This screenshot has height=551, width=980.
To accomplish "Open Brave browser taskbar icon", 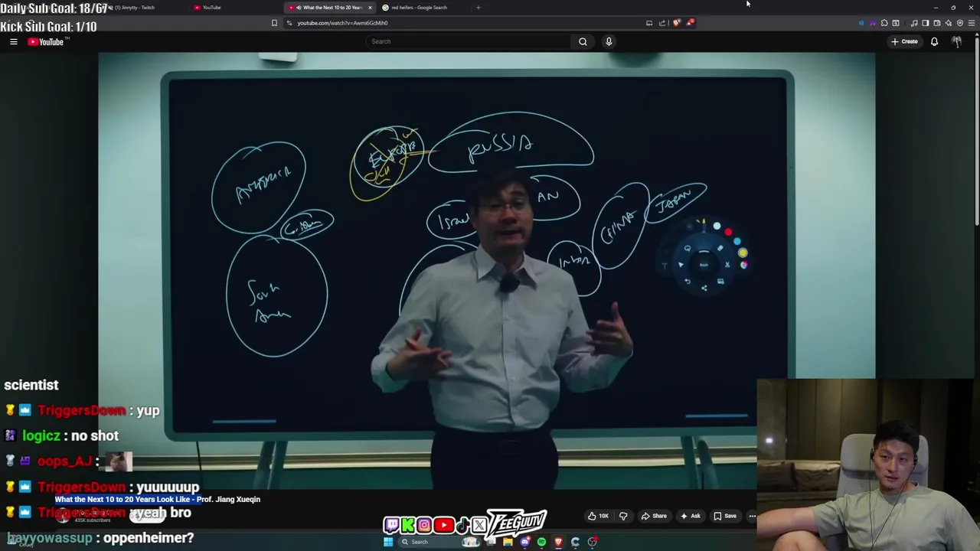I will point(558,542).
